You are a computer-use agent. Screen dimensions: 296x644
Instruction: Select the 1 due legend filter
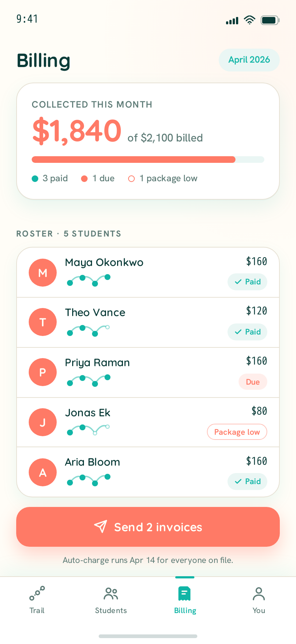pos(98,178)
